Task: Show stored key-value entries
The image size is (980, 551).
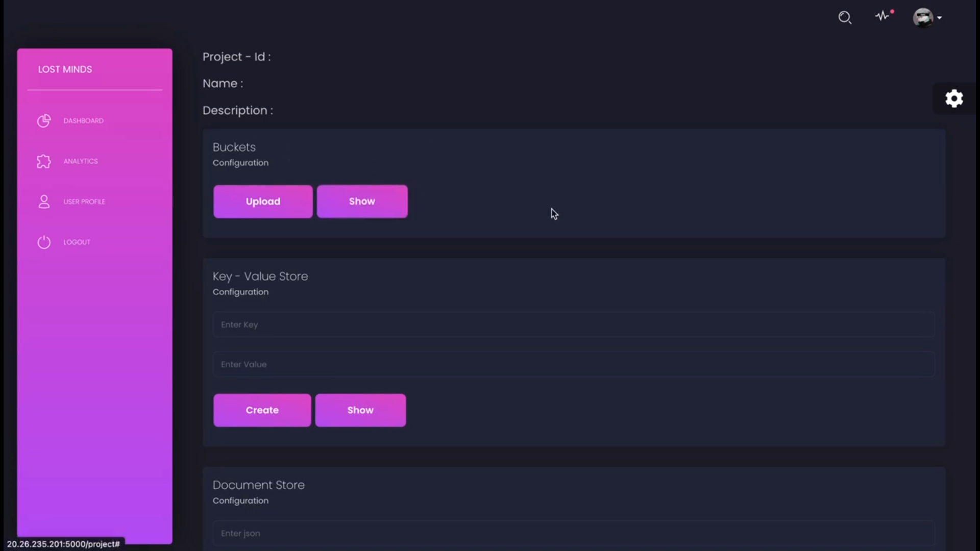Action: click(x=360, y=410)
